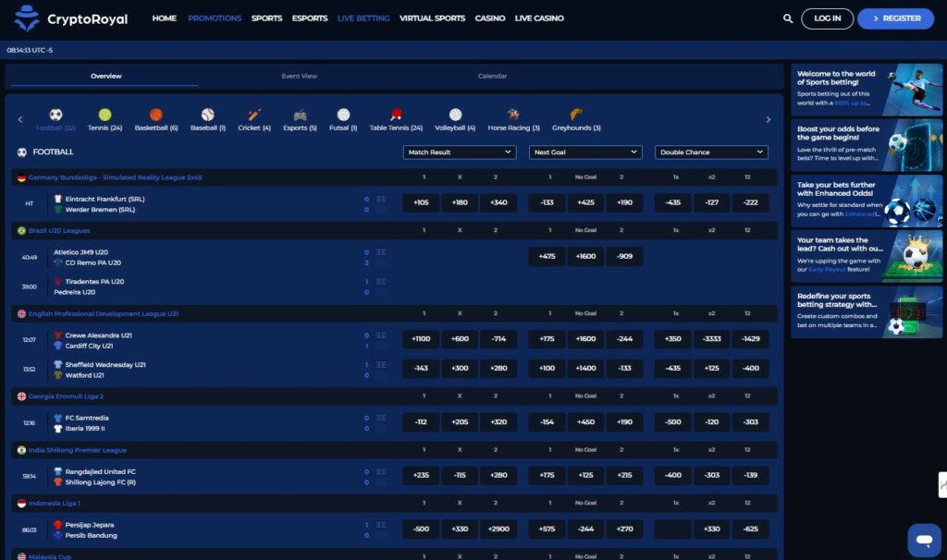Collapse the Germany Bundesliga SRL league
The width and height of the screenshot is (947, 560).
point(394,177)
